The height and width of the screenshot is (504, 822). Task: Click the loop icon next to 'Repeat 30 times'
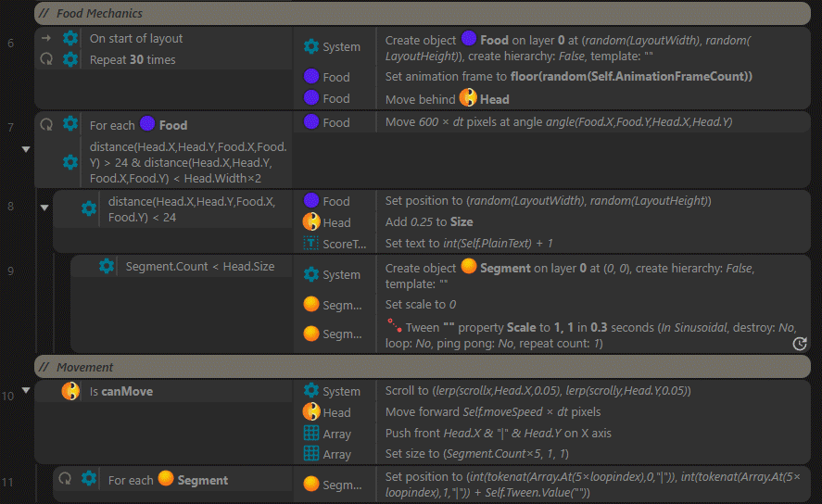(x=46, y=59)
